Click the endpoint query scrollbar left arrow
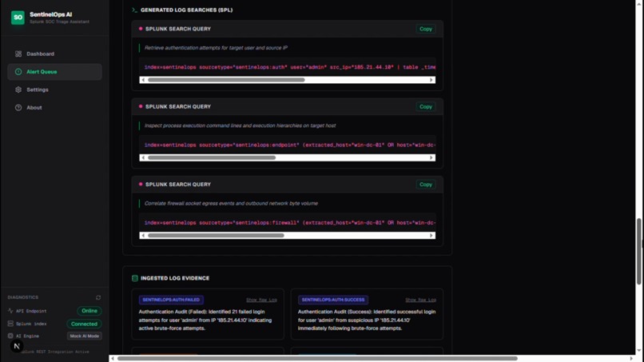This screenshot has height=362, width=644. 143,157
